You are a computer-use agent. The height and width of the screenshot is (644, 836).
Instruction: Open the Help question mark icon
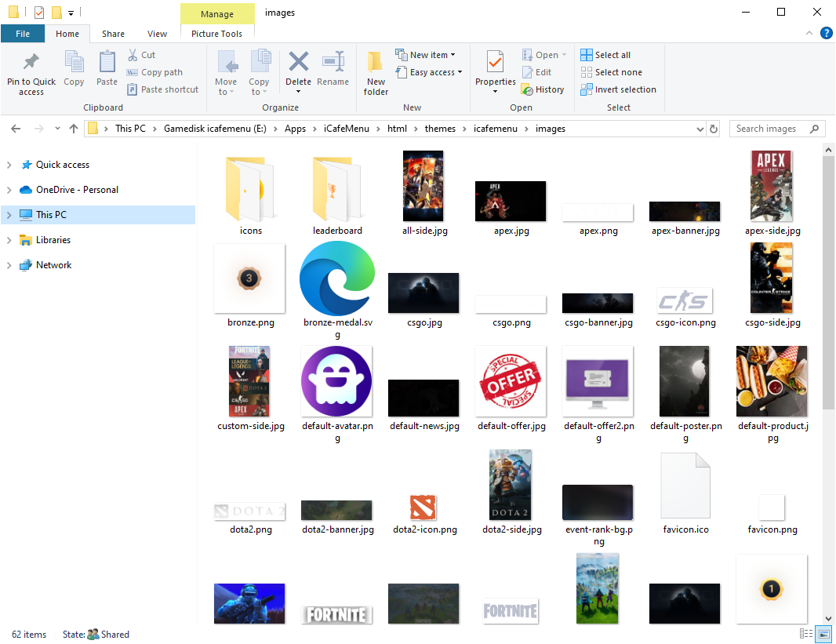[x=826, y=34]
